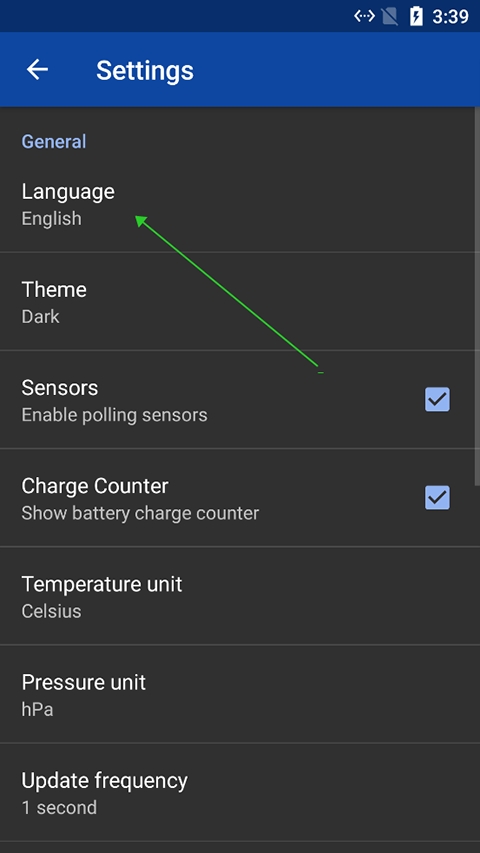Open the Update frequency setting

tap(240, 792)
